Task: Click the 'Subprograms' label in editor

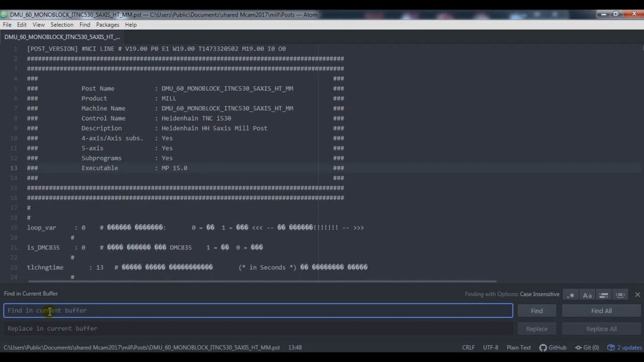Action: (x=102, y=158)
